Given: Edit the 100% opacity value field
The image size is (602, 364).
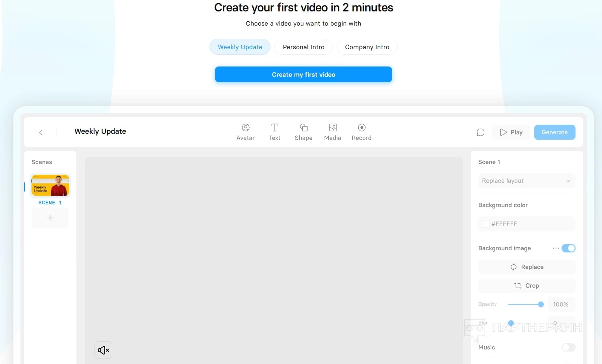Looking at the screenshot, I should pos(561,304).
